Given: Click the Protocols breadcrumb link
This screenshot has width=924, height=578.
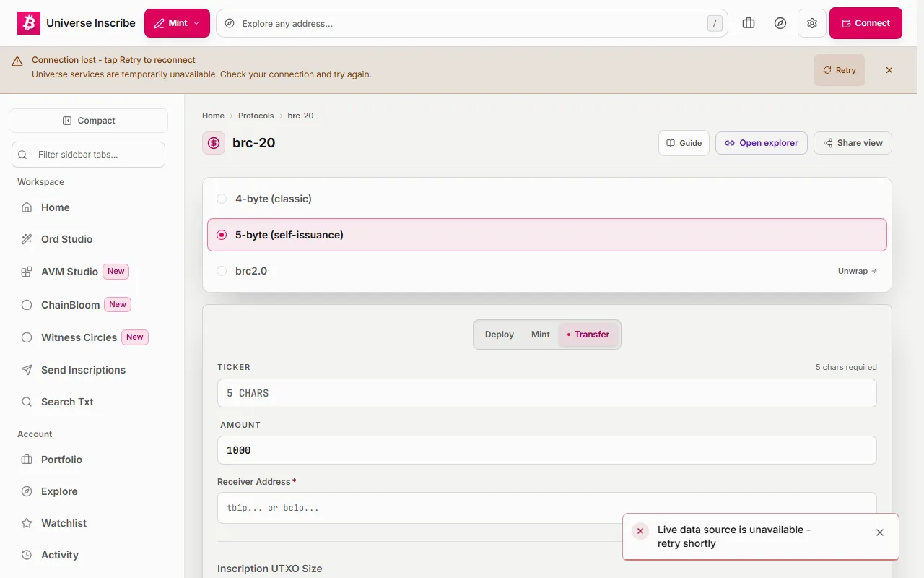Looking at the screenshot, I should click(x=256, y=116).
